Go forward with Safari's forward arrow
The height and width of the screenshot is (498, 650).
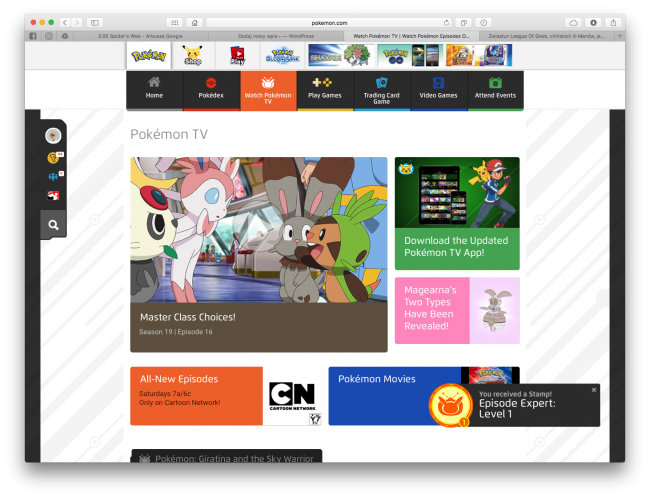click(x=77, y=22)
